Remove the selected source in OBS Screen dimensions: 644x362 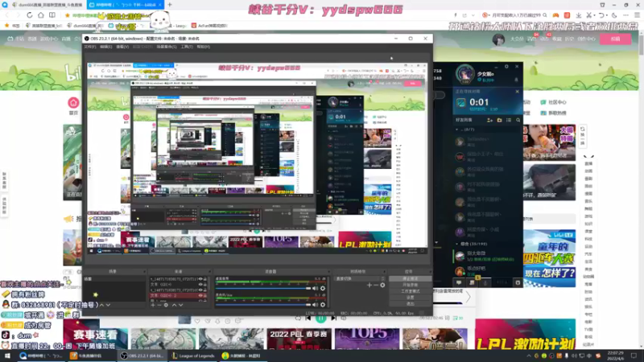159,305
